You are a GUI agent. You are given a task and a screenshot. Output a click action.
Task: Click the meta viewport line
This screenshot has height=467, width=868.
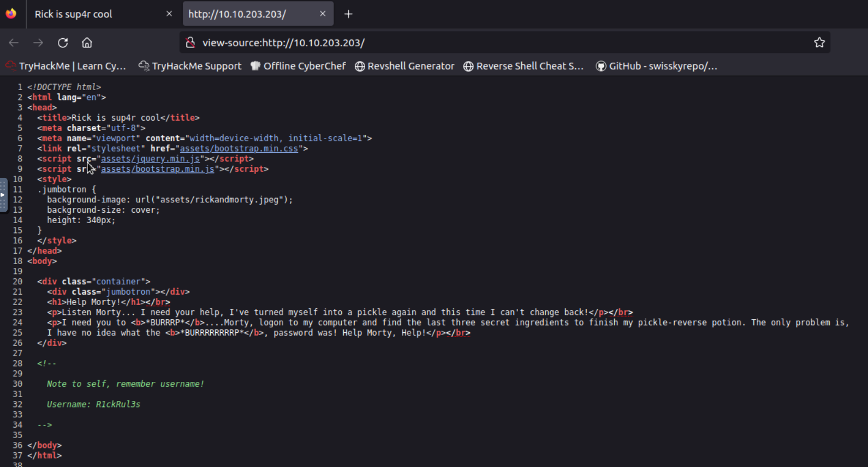tap(205, 139)
